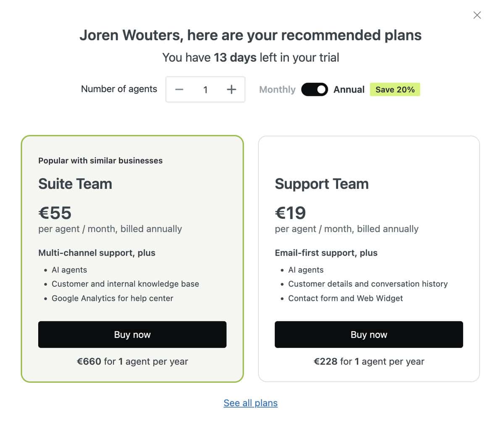The width and height of the screenshot is (504, 434).
Task: Click Contact form and Web Widget feature
Action: pyautogui.click(x=345, y=298)
